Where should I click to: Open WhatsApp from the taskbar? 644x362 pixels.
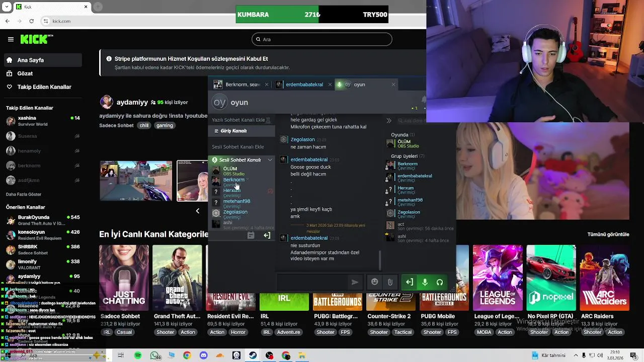pyautogui.click(x=154, y=355)
